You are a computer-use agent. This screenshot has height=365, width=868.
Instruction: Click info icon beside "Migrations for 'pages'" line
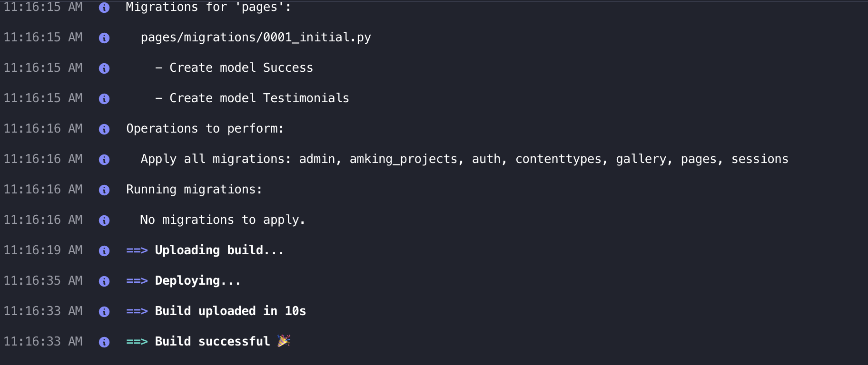tap(104, 8)
